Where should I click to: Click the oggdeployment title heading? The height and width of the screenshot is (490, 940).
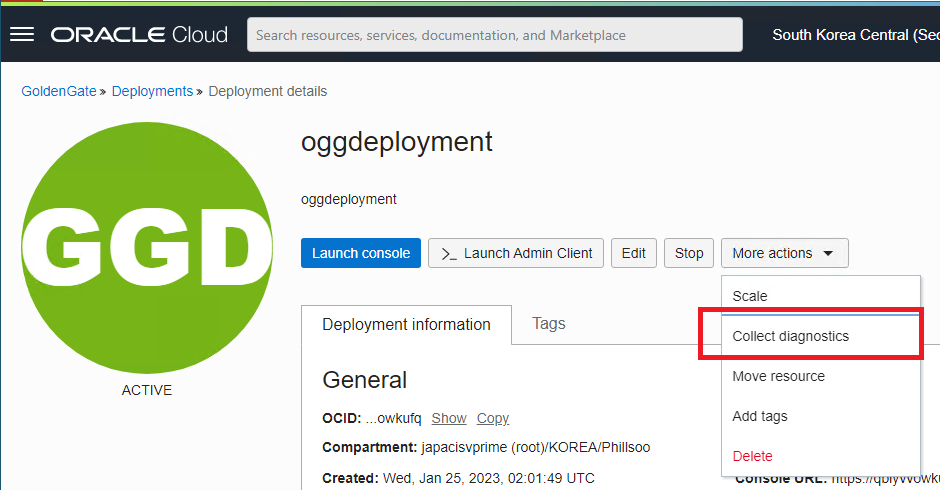click(x=396, y=143)
